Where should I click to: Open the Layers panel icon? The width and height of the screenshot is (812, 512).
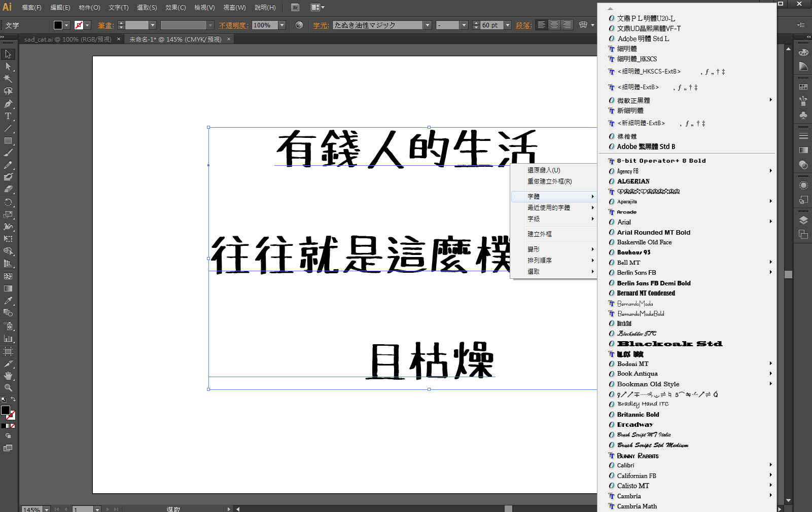803,220
